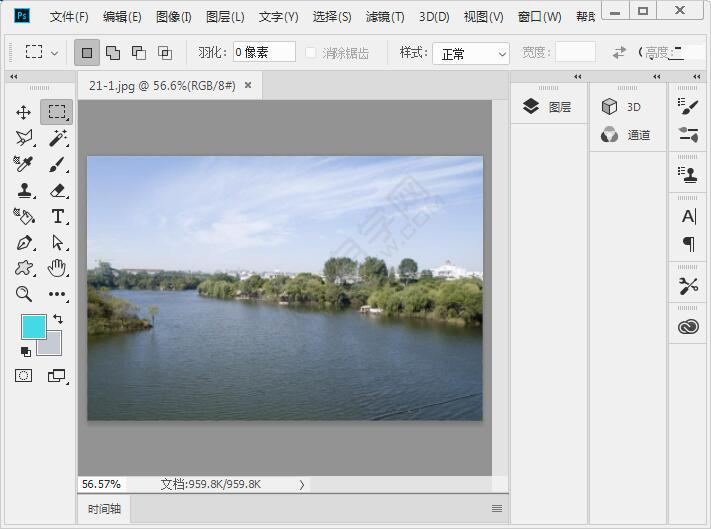
Task: Change the screen mode
Action: [x=57, y=375]
